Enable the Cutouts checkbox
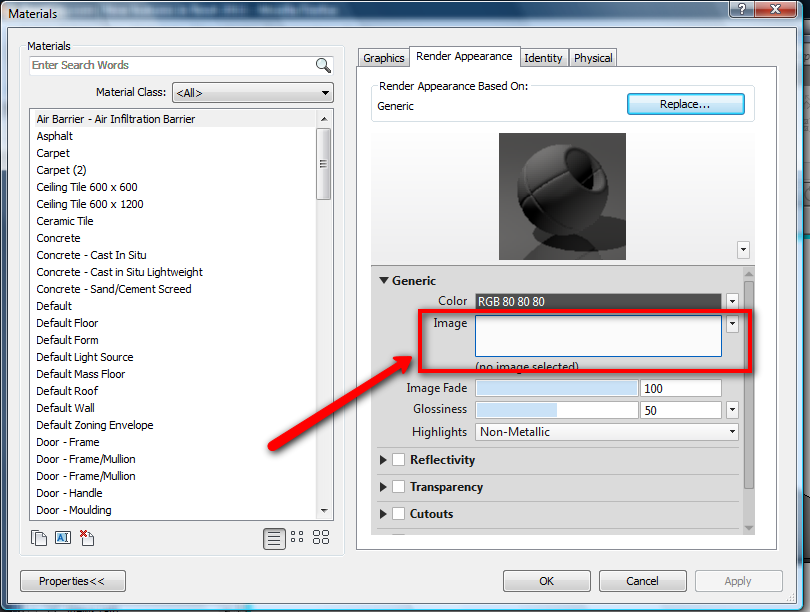This screenshot has width=810, height=612. point(398,513)
